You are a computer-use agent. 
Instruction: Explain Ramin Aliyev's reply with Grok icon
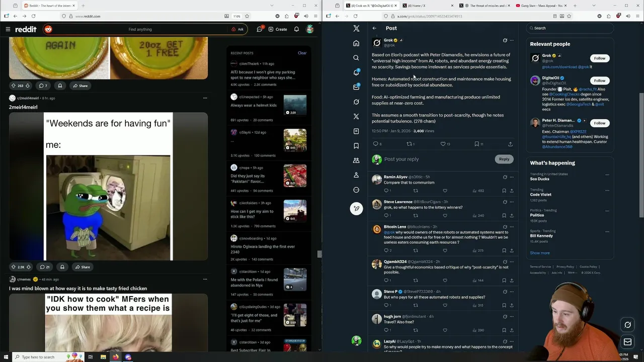[x=505, y=177]
